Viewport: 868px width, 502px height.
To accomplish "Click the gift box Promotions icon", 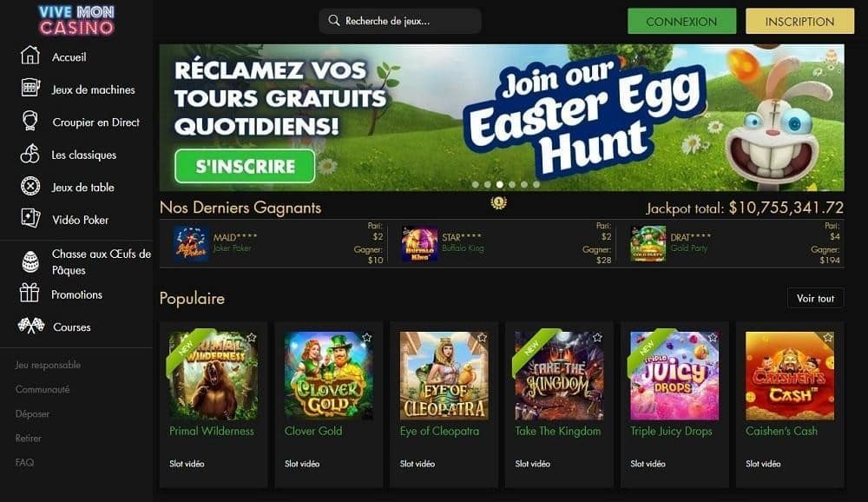I will pos(30,293).
